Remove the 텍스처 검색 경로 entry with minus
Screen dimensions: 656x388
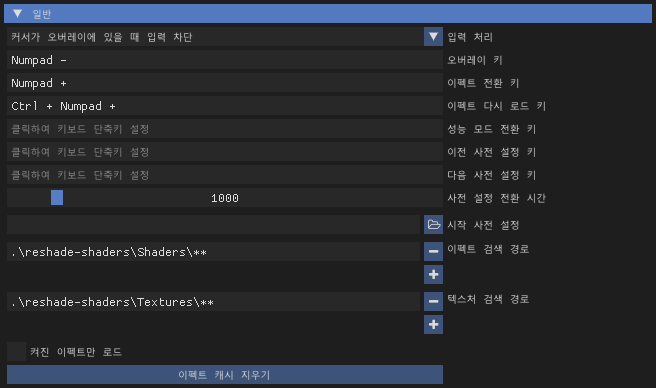pyautogui.click(x=433, y=301)
